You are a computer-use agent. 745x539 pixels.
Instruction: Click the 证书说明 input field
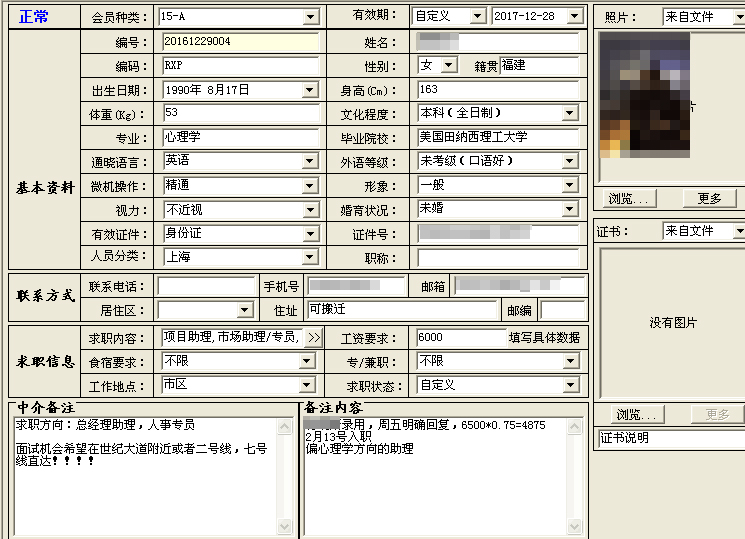pyautogui.click(x=672, y=438)
